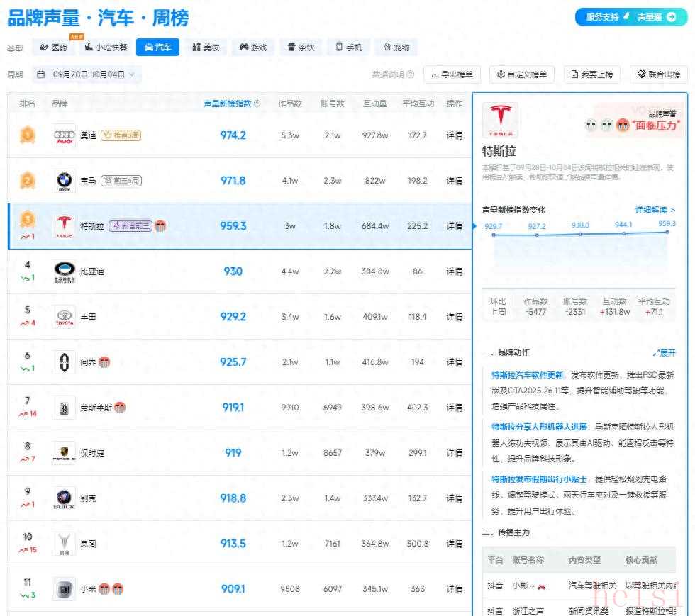This screenshot has width=695, height=616.
Task: Click the 导出榜单 export button
Action: 452,74
